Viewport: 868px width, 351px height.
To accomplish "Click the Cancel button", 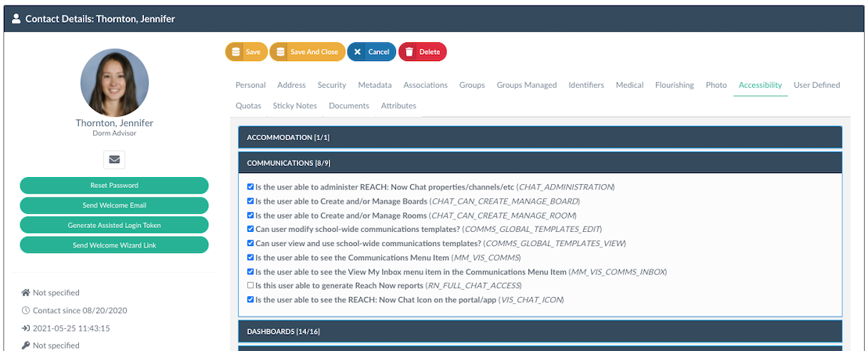I will (372, 52).
